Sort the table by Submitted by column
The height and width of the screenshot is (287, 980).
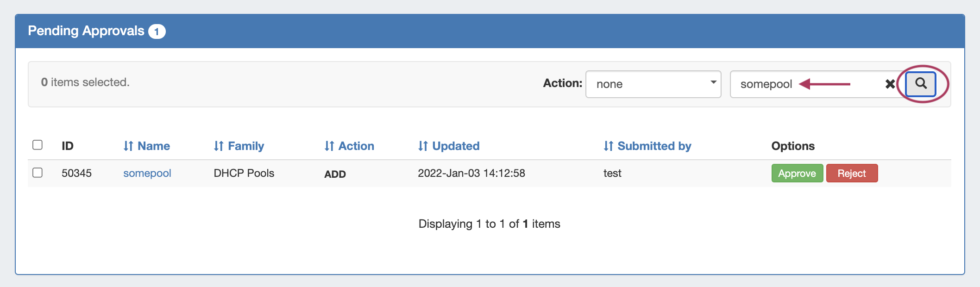coord(647,146)
